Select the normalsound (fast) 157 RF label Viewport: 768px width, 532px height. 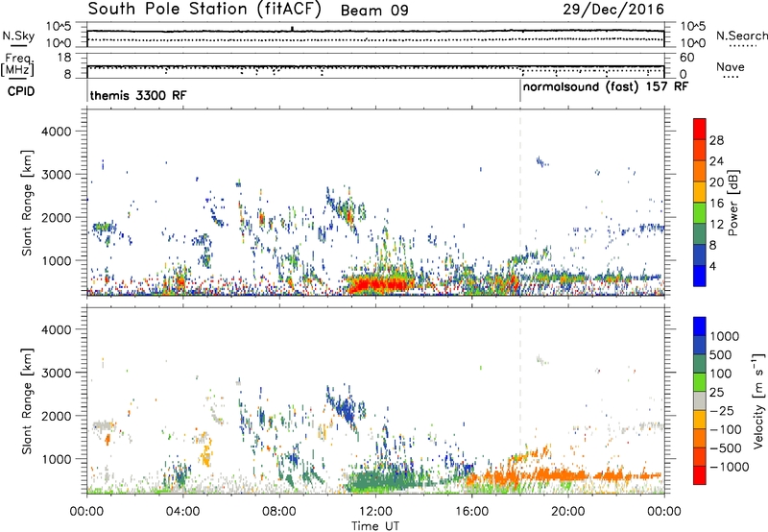pos(606,87)
